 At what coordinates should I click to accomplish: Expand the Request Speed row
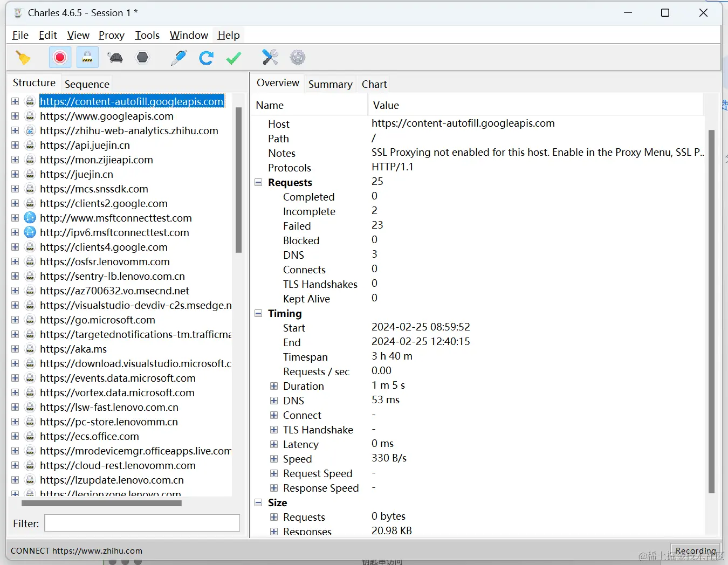[274, 473]
